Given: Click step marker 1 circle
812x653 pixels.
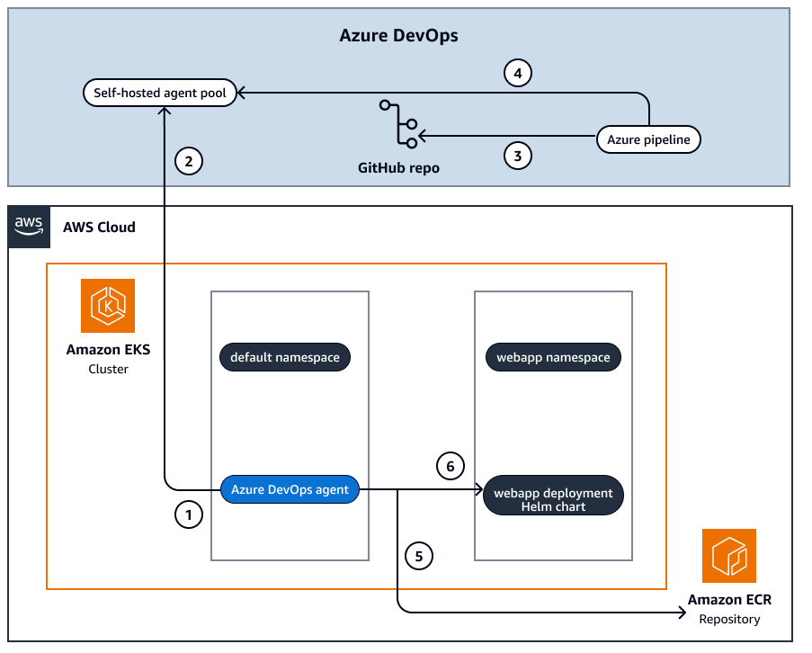Looking at the screenshot, I should [x=188, y=514].
